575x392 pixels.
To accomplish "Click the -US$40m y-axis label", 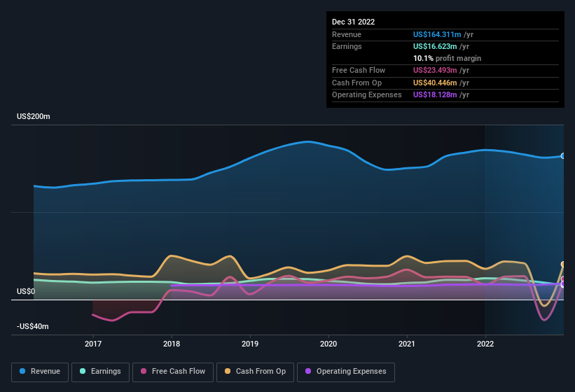I will point(33,326).
